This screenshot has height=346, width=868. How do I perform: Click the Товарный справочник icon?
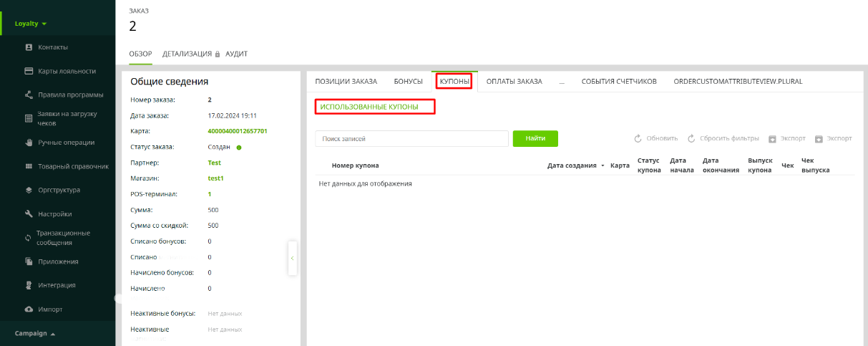pyautogui.click(x=29, y=166)
